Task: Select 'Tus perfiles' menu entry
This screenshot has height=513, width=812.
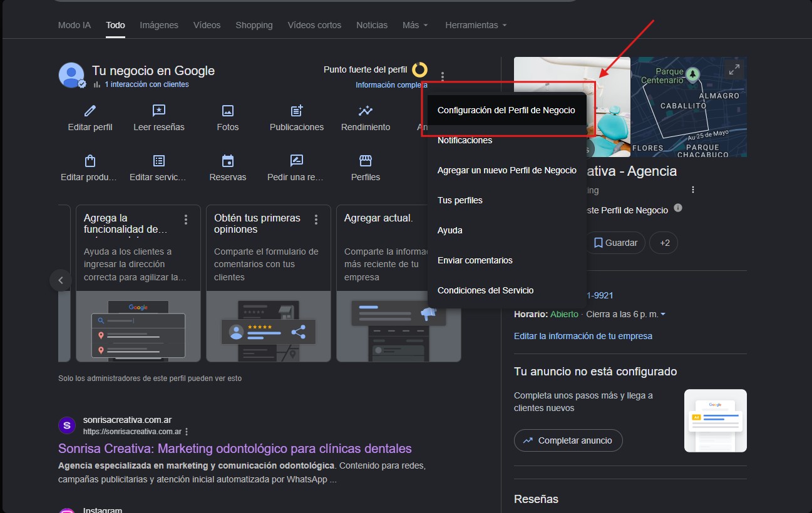Action: 506,200
